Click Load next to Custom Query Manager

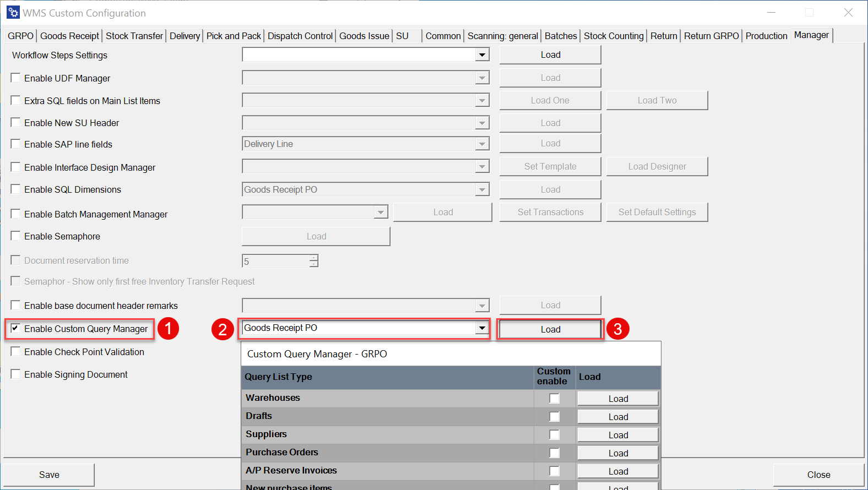click(550, 329)
